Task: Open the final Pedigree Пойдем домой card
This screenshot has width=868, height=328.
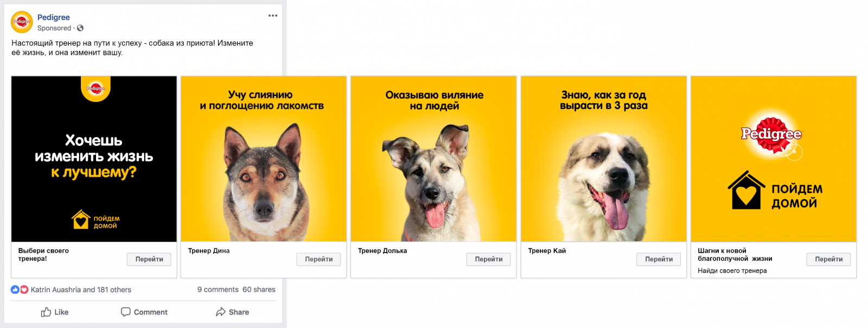Action: pyautogui.click(x=774, y=159)
